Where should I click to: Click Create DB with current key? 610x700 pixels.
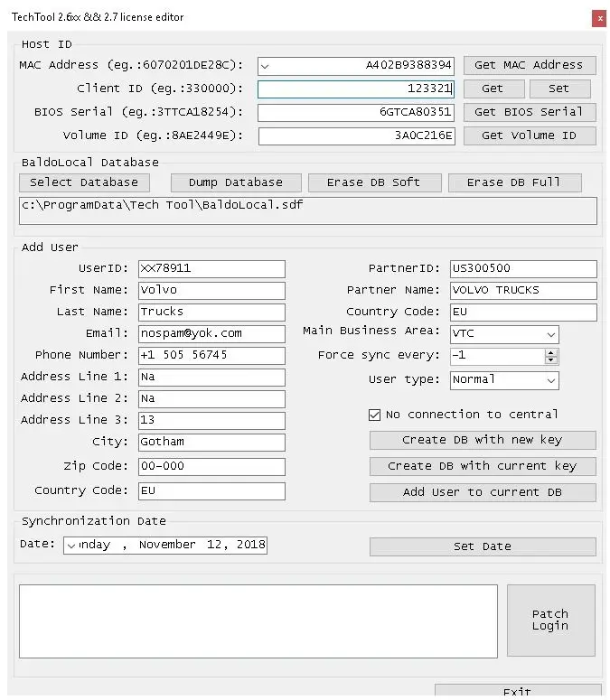pyautogui.click(x=483, y=466)
